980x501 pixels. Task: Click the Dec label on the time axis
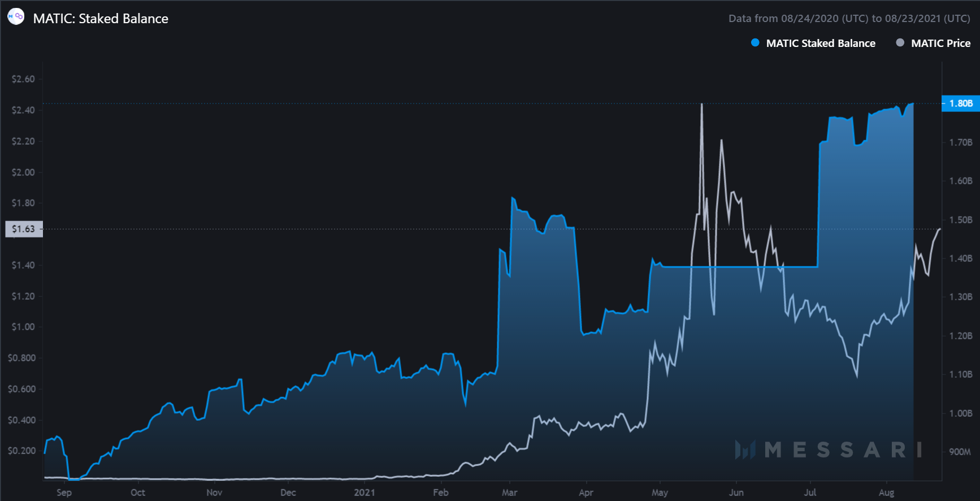tap(288, 493)
